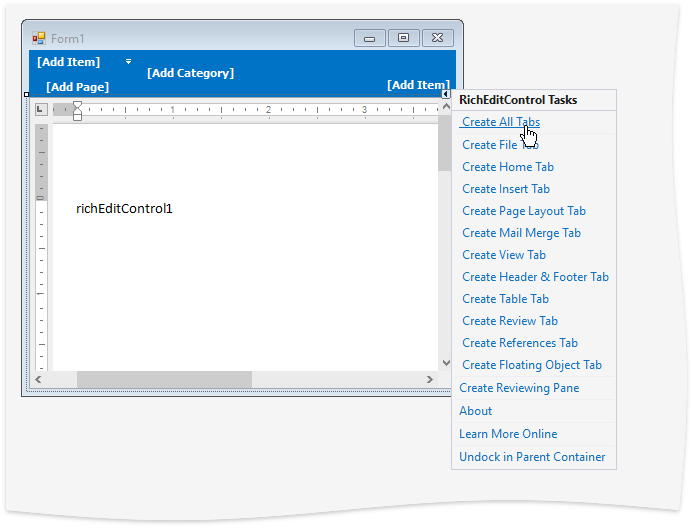Click RichEditControl Tasks header

(x=518, y=100)
